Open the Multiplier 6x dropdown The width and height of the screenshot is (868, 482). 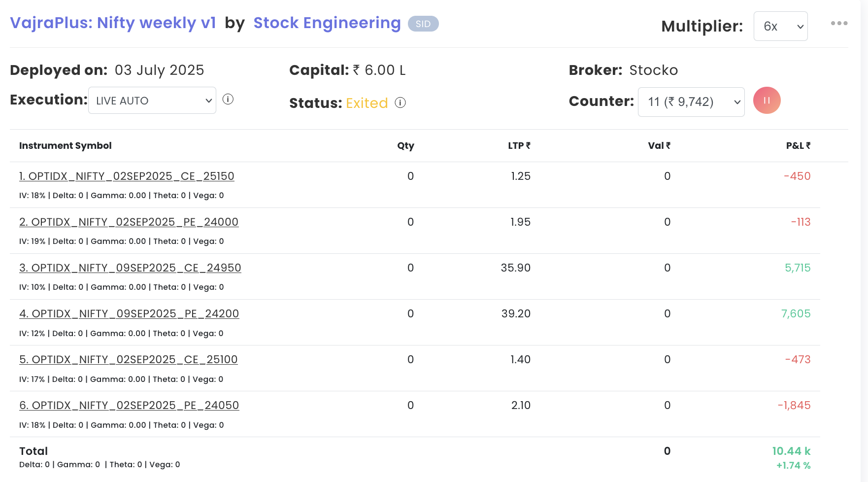[780, 26]
